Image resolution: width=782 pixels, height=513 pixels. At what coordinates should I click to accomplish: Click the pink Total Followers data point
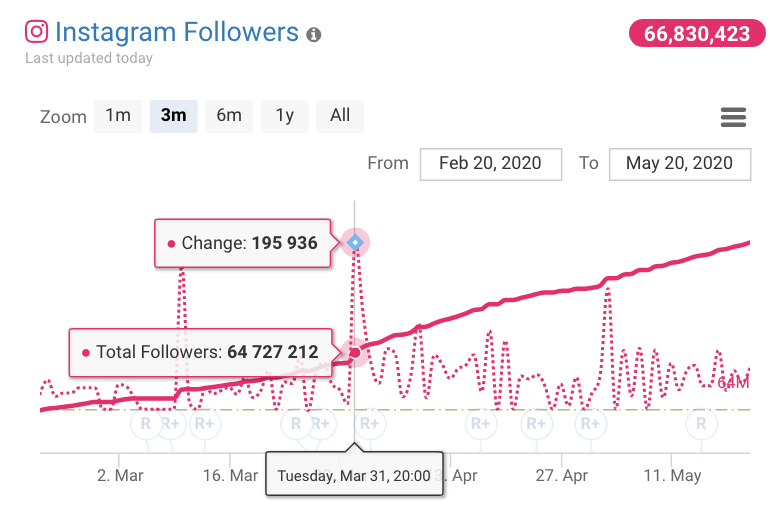(x=354, y=352)
